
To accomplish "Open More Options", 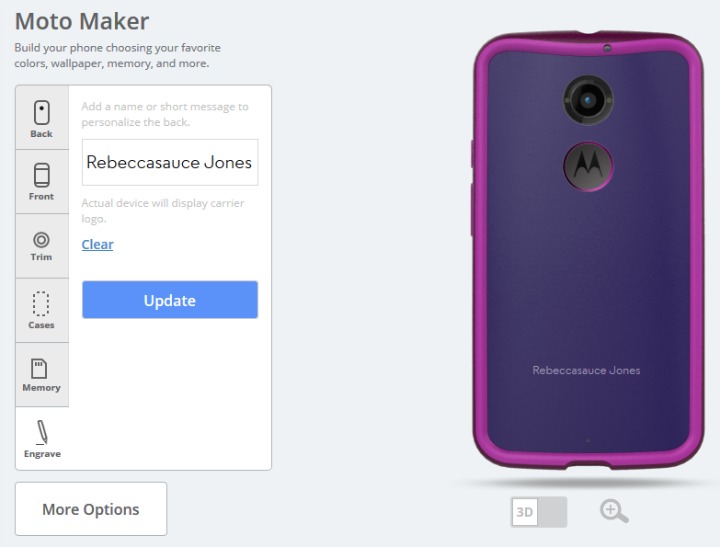I will [x=91, y=509].
